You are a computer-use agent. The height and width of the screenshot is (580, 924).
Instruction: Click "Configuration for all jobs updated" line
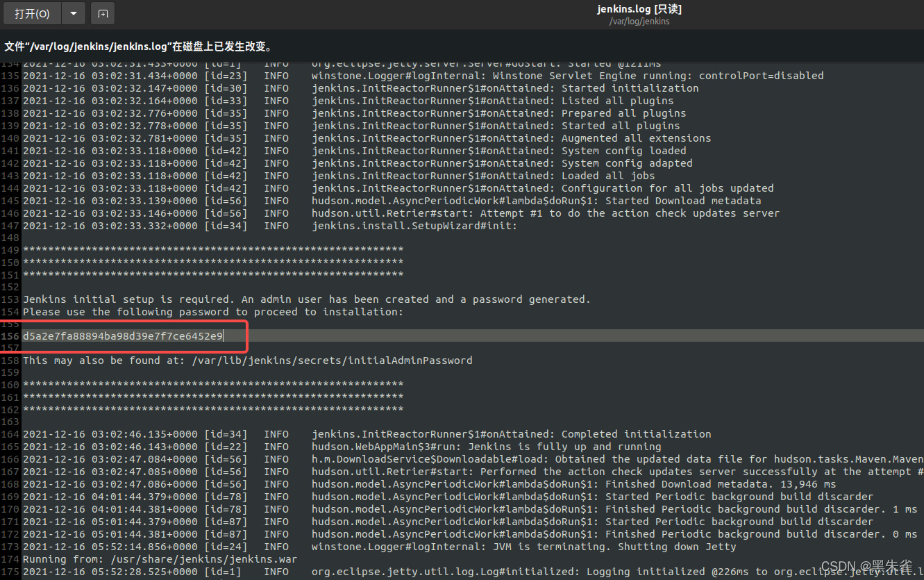pyautogui.click(x=398, y=188)
